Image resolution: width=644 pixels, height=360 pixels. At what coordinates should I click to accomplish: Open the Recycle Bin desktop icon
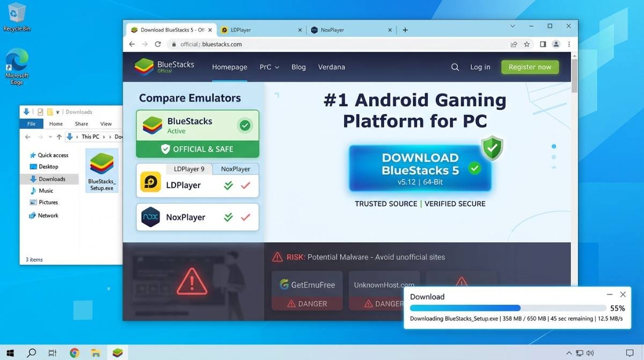click(17, 17)
